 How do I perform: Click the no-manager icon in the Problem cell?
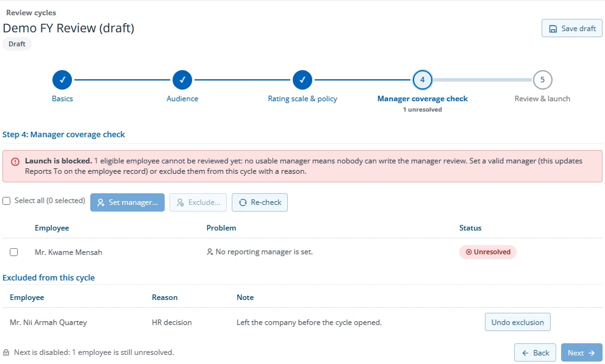coord(210,252)
